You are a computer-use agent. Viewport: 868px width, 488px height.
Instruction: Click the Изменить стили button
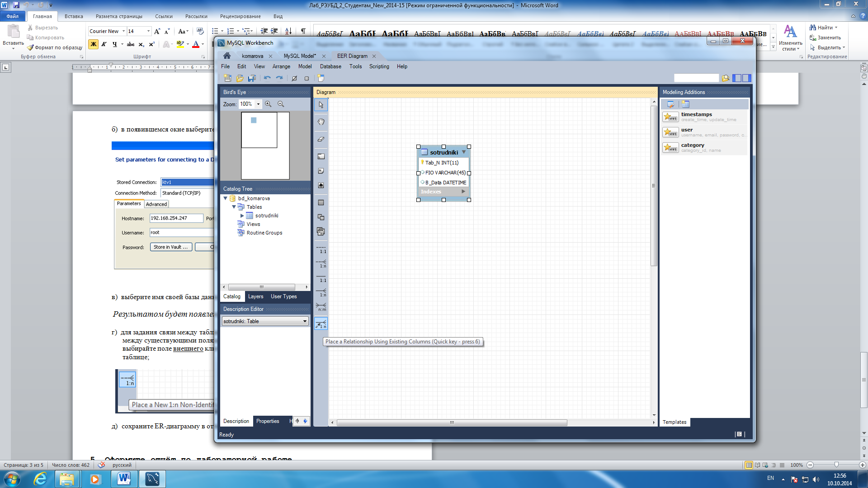coord(790,38)
